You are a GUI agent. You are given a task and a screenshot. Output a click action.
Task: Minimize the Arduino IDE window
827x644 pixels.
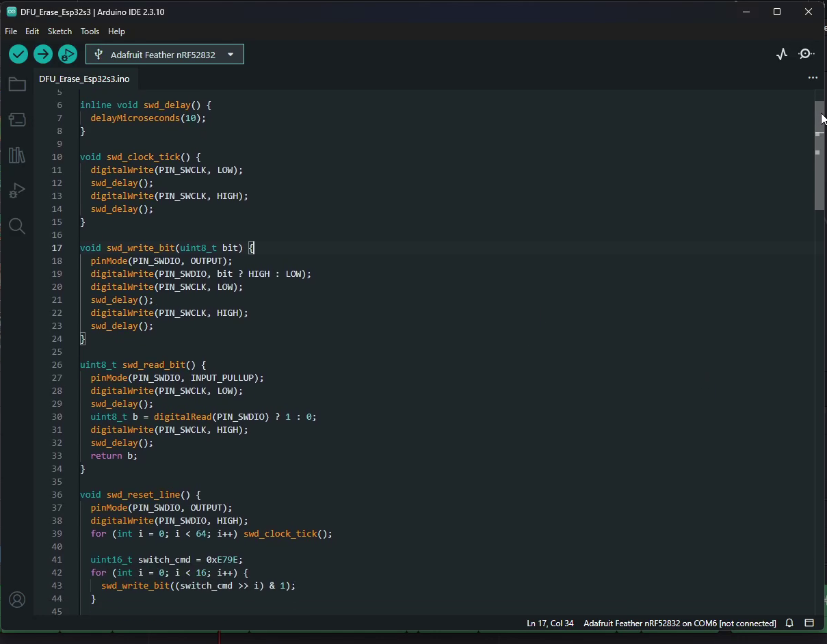(746, 12)
